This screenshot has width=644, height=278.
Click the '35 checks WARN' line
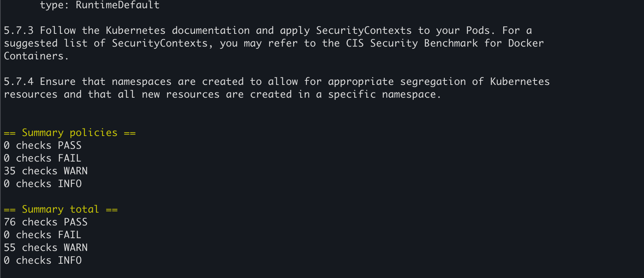click(x=46, y=171)
